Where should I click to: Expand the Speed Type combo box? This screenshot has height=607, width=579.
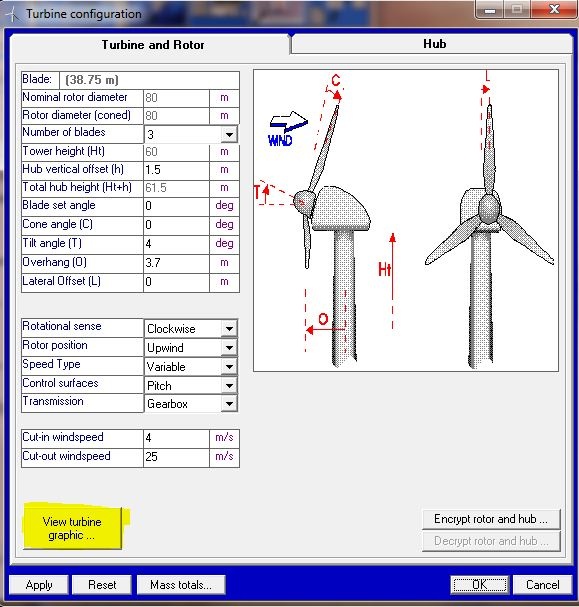[x=229, y=366]
